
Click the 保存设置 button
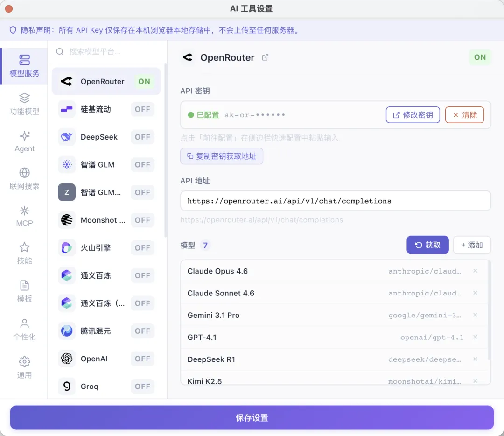252,417
